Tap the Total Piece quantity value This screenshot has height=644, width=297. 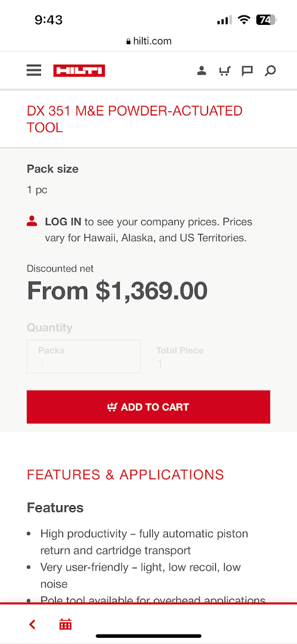160,363
